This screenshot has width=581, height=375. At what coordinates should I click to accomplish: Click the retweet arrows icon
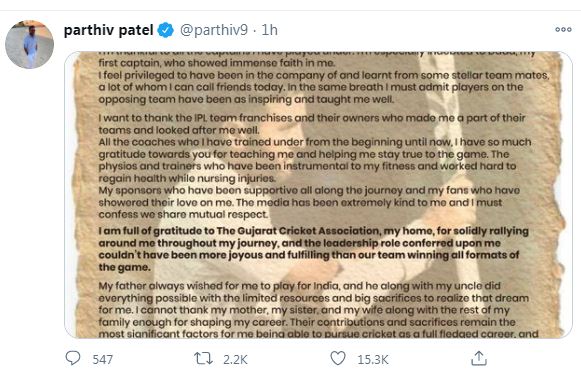203,358
